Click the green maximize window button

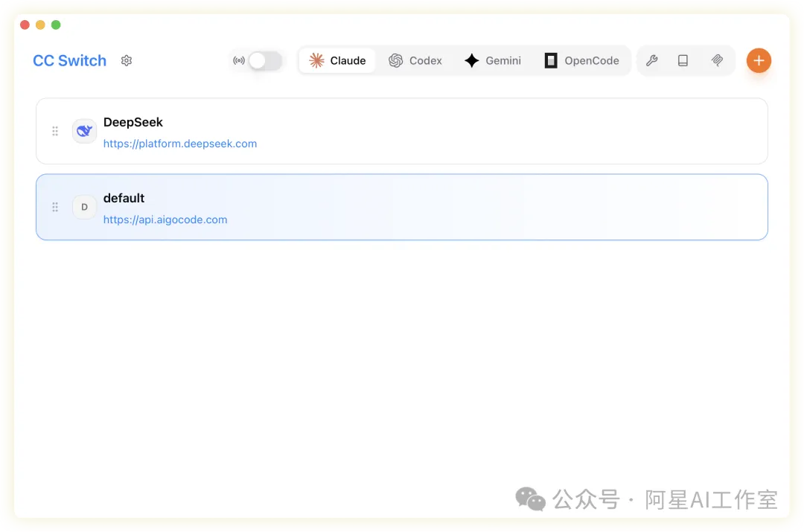point(56,25)
